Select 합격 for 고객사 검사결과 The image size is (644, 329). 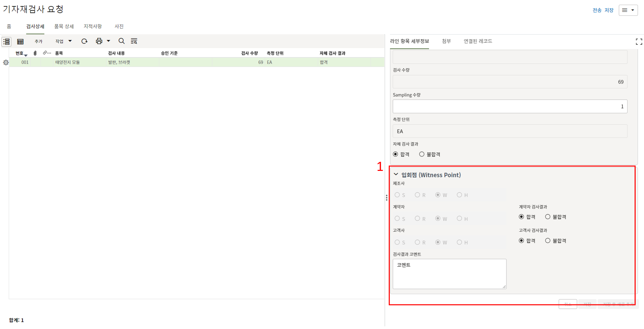click(x=521, y=241)
